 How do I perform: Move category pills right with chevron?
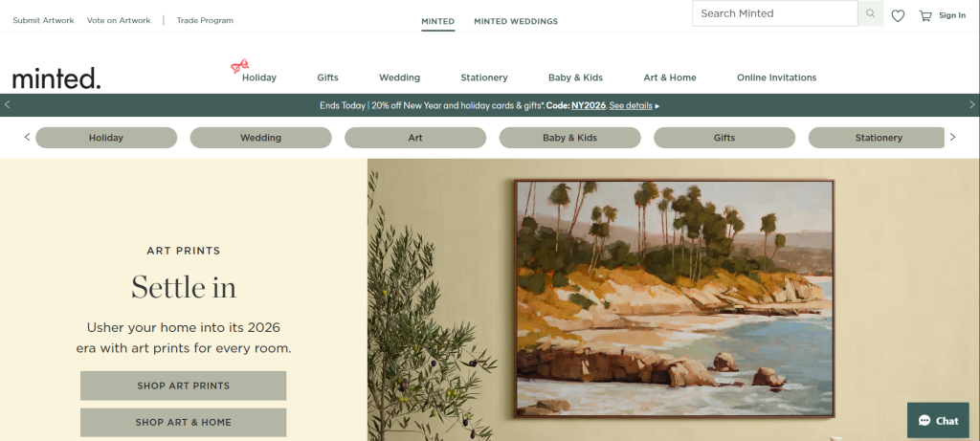[952, 138]
